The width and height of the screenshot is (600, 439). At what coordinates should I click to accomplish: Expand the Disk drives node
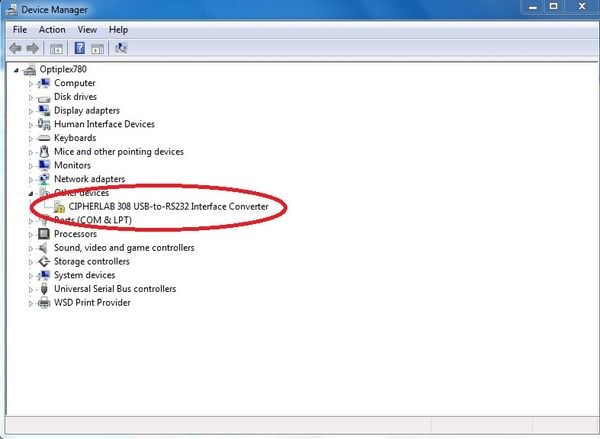coord(31,97)
